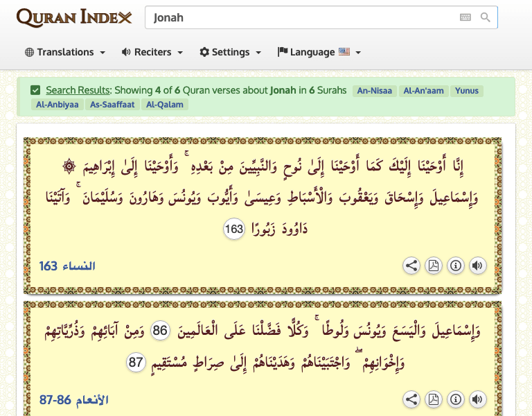Open the Language selection menu

[319, 52]
